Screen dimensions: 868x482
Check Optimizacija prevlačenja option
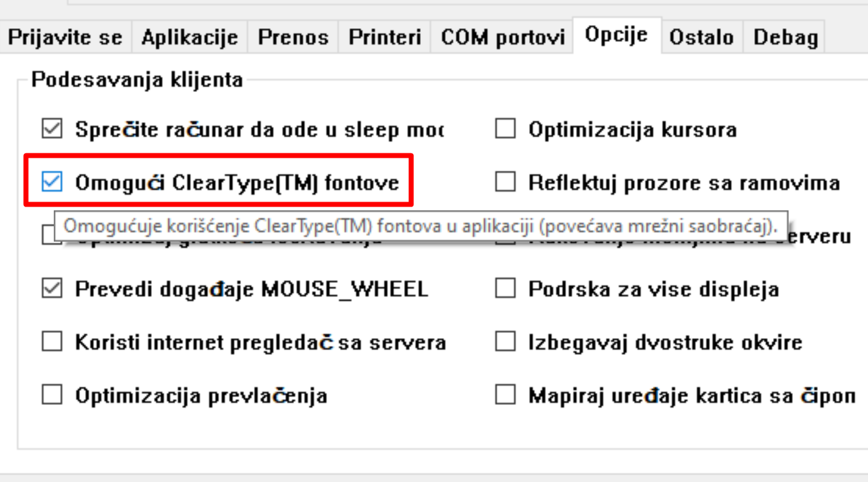tap(52, 396)
